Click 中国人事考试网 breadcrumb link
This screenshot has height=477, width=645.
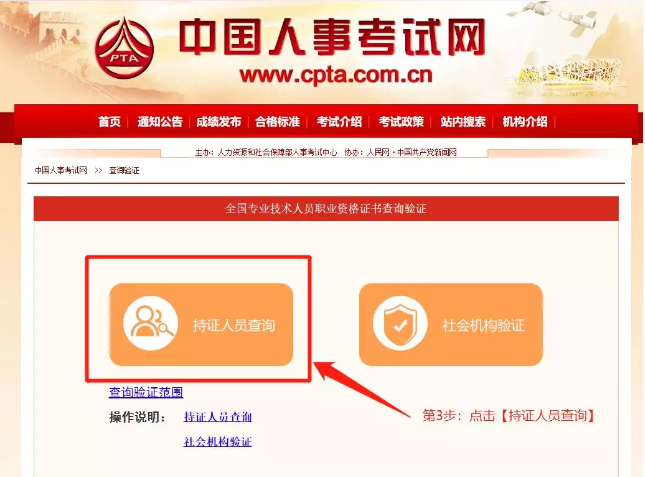pos(61,170)
